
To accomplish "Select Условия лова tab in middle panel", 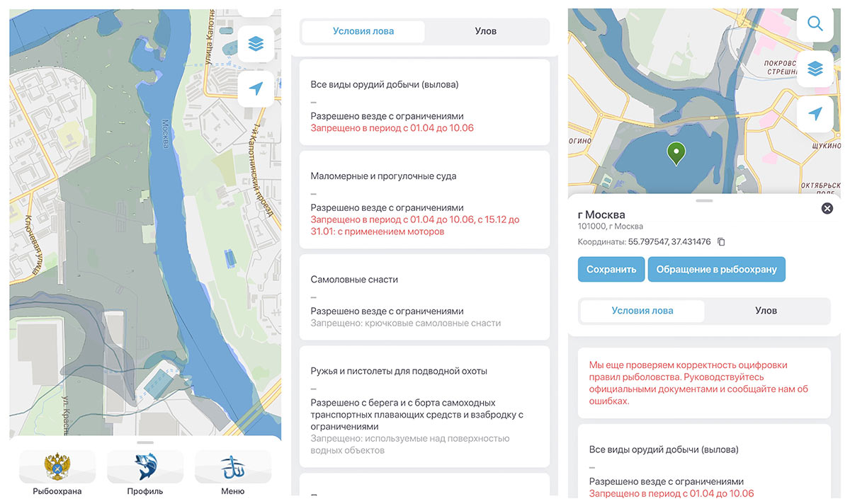I will (363, 31).
